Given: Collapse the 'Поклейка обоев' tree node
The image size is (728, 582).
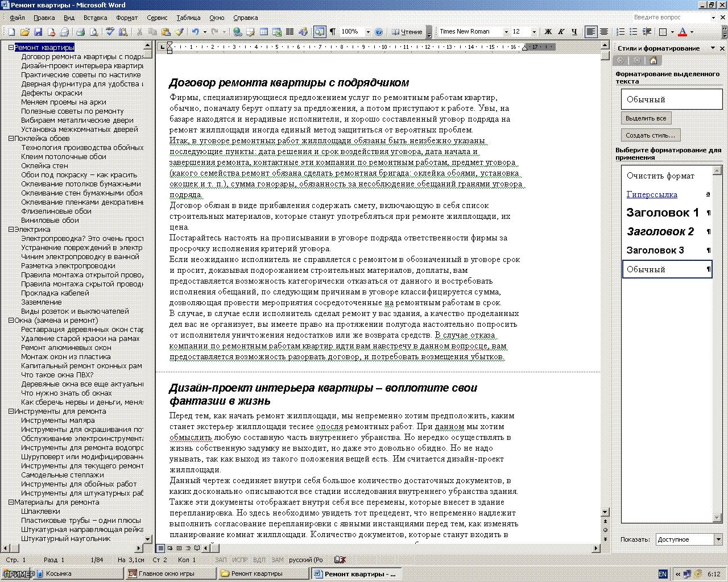Looking at the screenshot, I should [x=11, y=139].
